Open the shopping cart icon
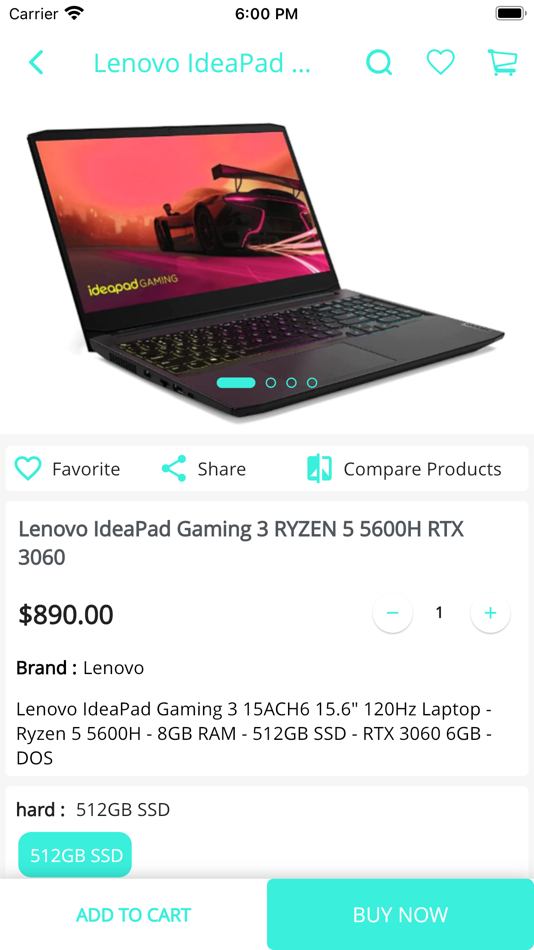Image resolution: width=534 pixels, height=950 pixels. tap(502, 62)
